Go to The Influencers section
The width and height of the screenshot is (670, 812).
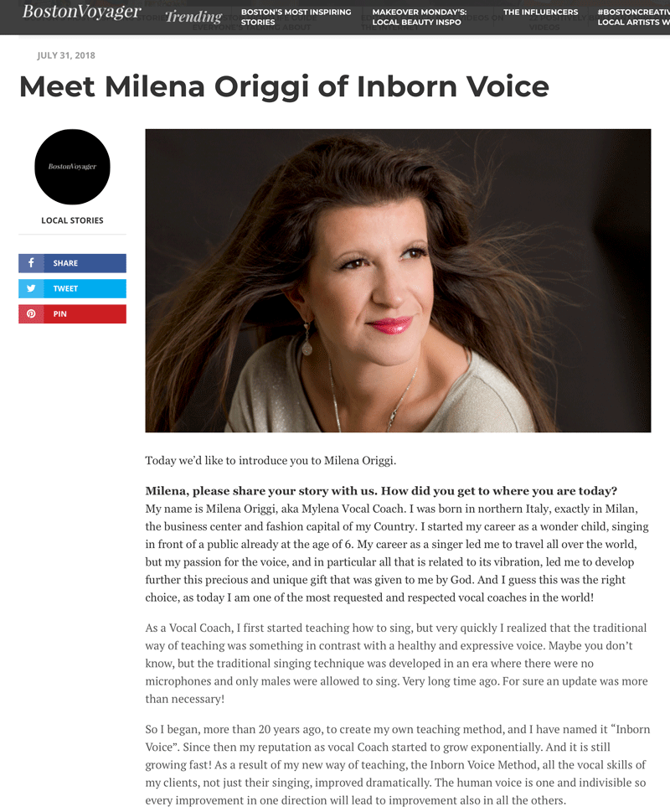pos(541,12)
